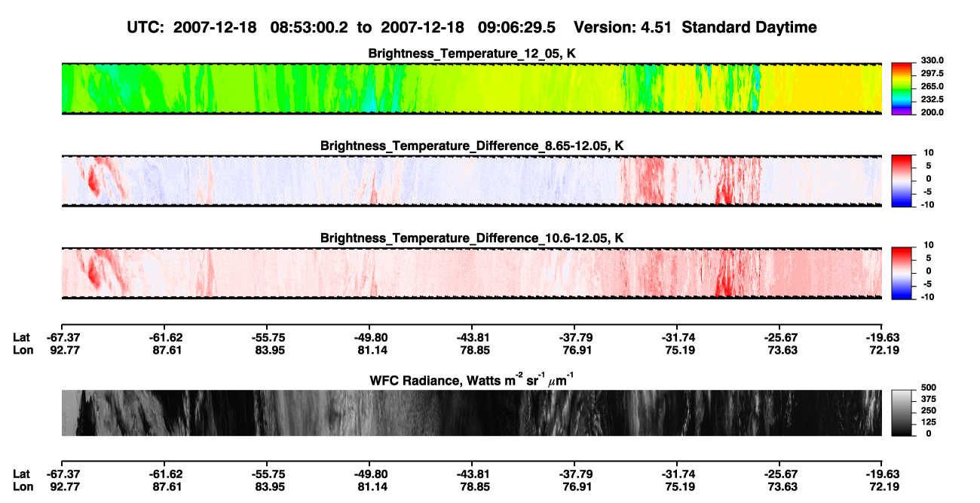Click latitude -67.37 below WFC Radiance panel
Viewport: 980px width, 503px height.
tap(63, 474)
